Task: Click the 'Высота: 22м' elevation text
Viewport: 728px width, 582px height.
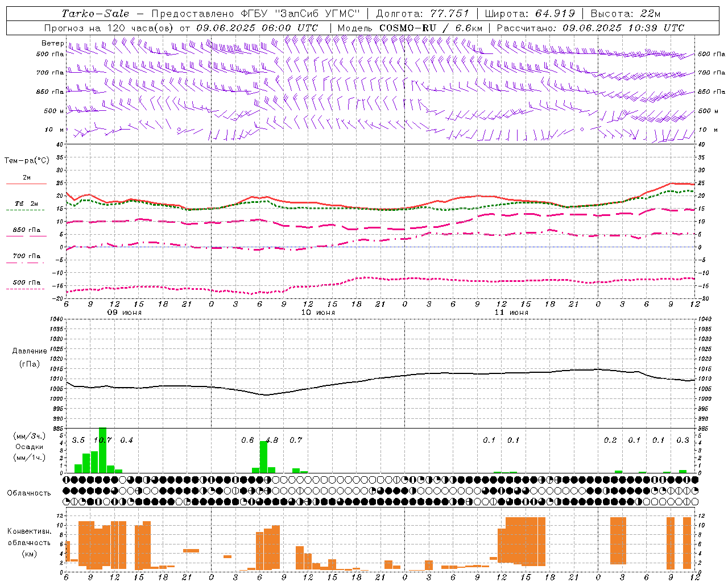Action: pos(626,14)
